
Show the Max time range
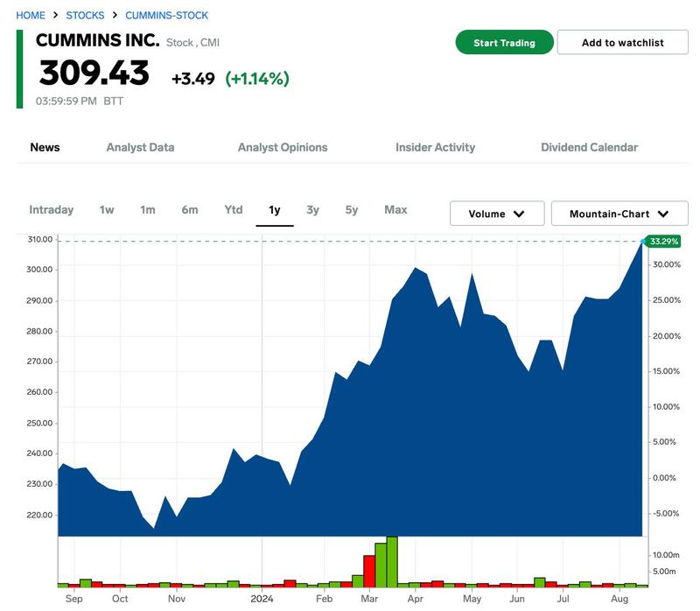point(395,210)
